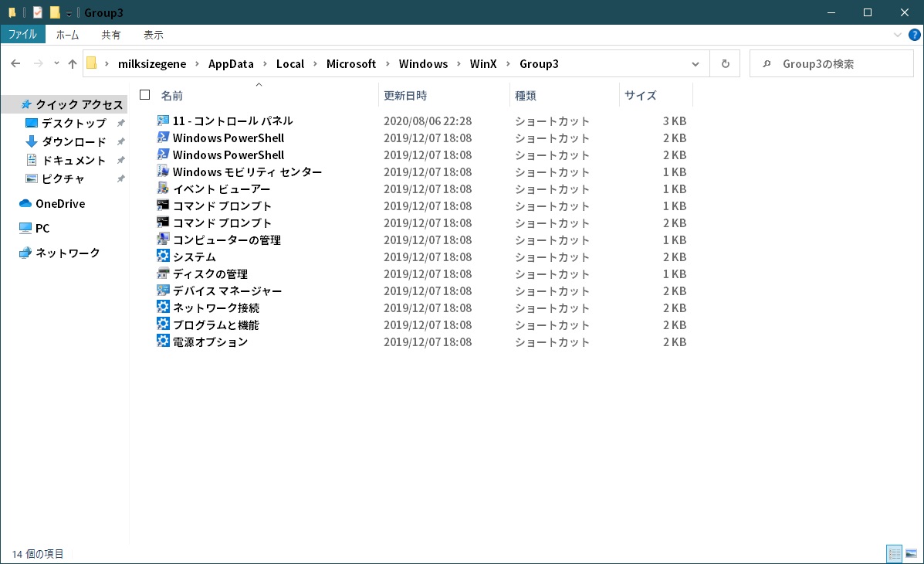Expand the chevron right of Windows breadcrumb

tap(459, 63)
